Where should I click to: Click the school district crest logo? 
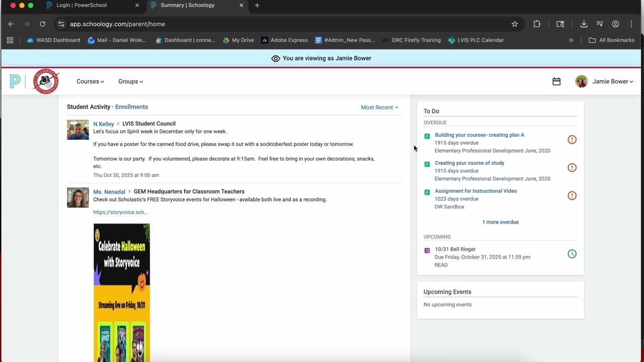pos(46,81)
